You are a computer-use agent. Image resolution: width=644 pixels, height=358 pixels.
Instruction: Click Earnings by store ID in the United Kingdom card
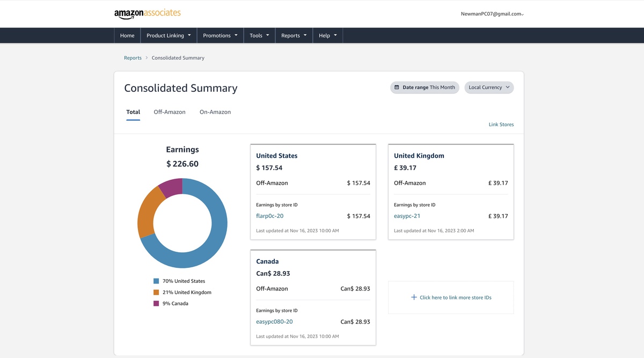pyautogui.click(x=415, y=205)
